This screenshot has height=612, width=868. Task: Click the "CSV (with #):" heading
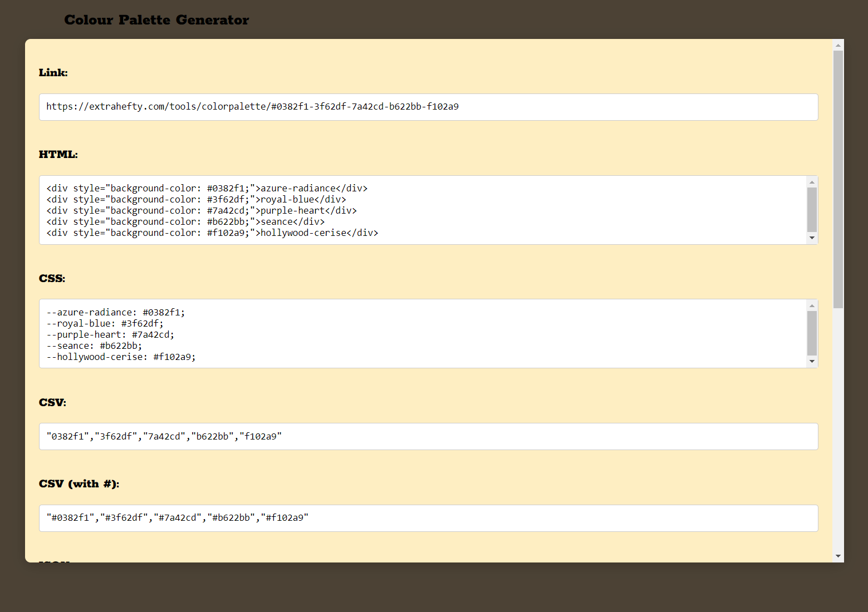(79, 484)
